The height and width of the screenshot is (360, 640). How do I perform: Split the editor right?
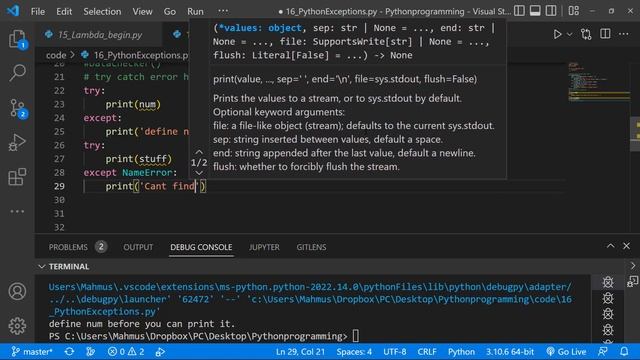click(605, 34)
